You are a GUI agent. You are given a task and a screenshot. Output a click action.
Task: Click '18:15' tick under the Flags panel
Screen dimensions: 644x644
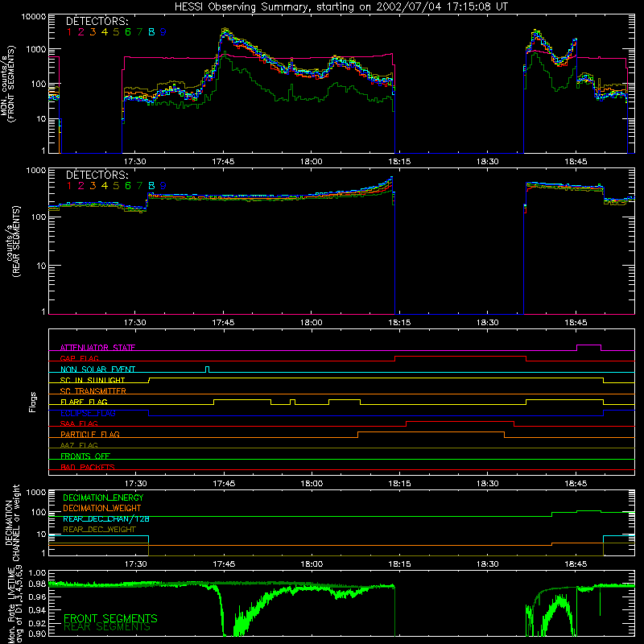(399, 484)
